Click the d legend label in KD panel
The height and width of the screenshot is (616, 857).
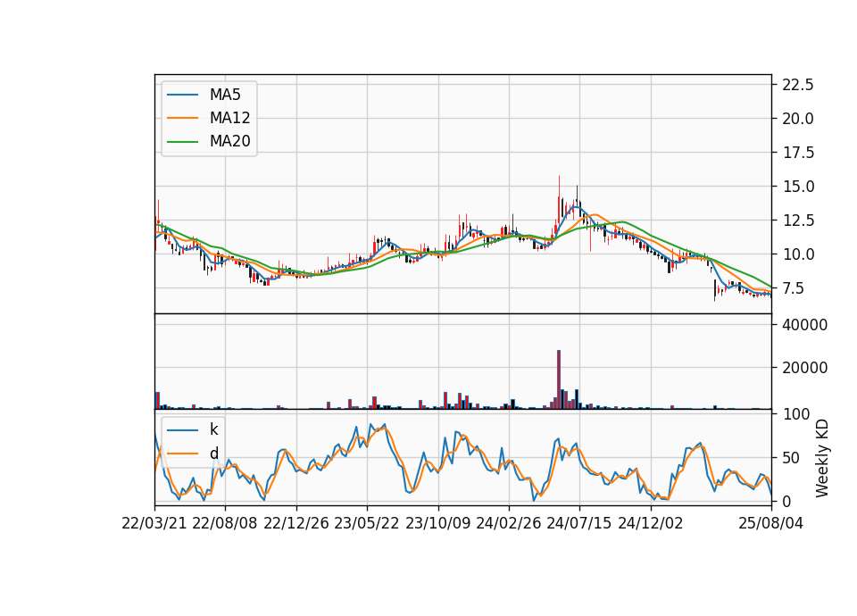click(214, 454)
